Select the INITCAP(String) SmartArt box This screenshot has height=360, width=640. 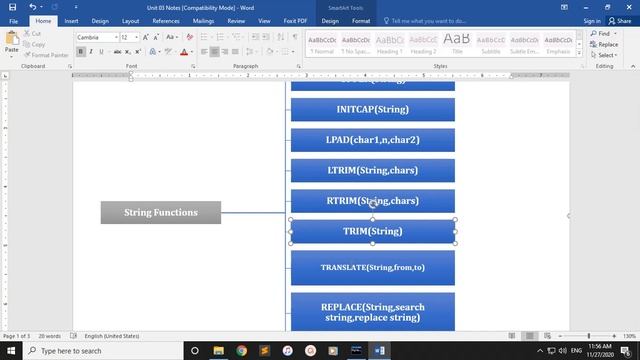click(373, 109)
